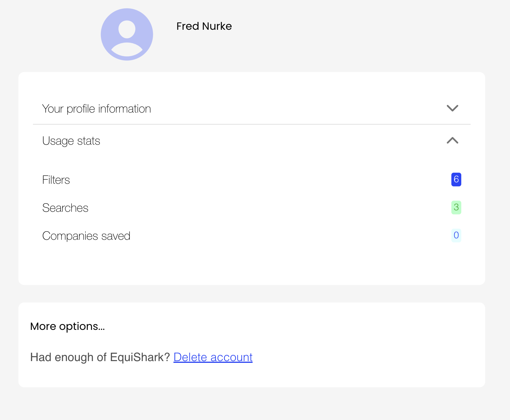This screenshot has height=420, width=510.
Task: Open the profile information panel
Action: pos(96,108)
